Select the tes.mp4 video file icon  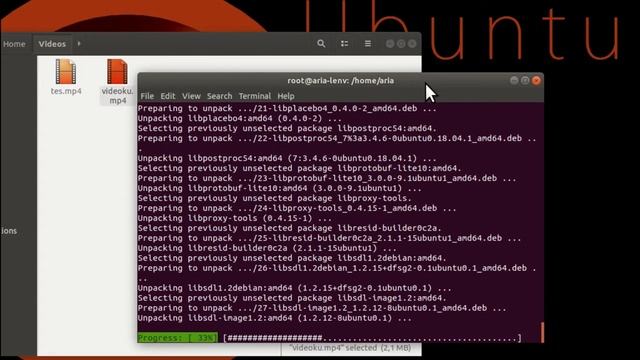coord(66,71)
